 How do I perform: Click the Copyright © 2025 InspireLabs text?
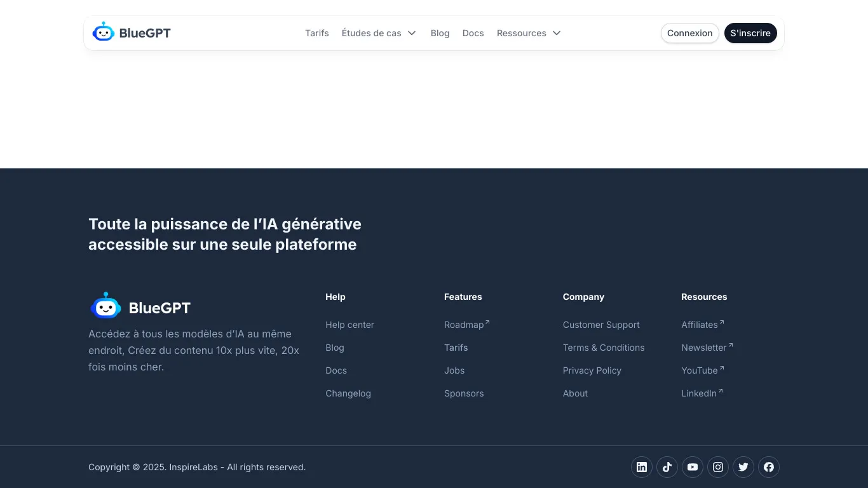(197, 467)
